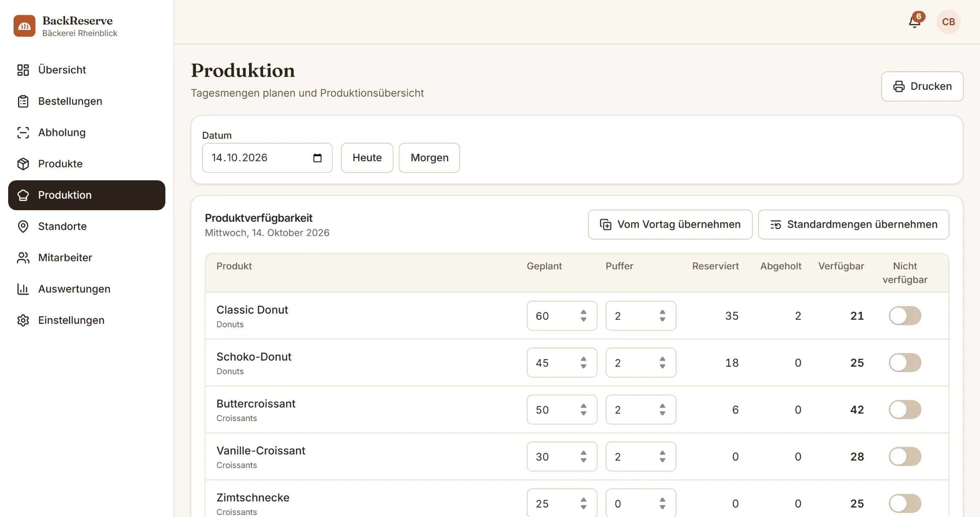
Task: Open the calendar picker in date field
Action: pyautogui.click(x=317, y=158)
